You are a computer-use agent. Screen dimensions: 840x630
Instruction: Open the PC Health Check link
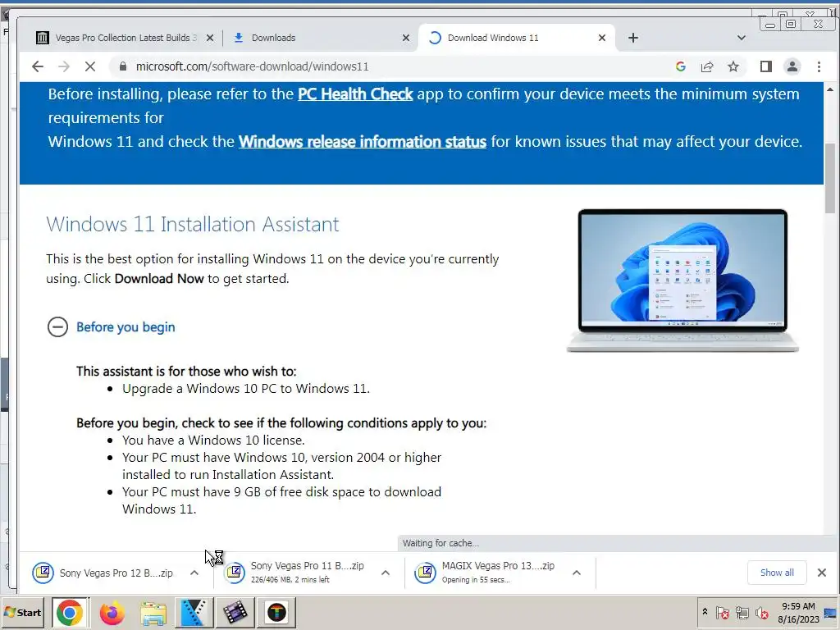[x=355, y=94]
